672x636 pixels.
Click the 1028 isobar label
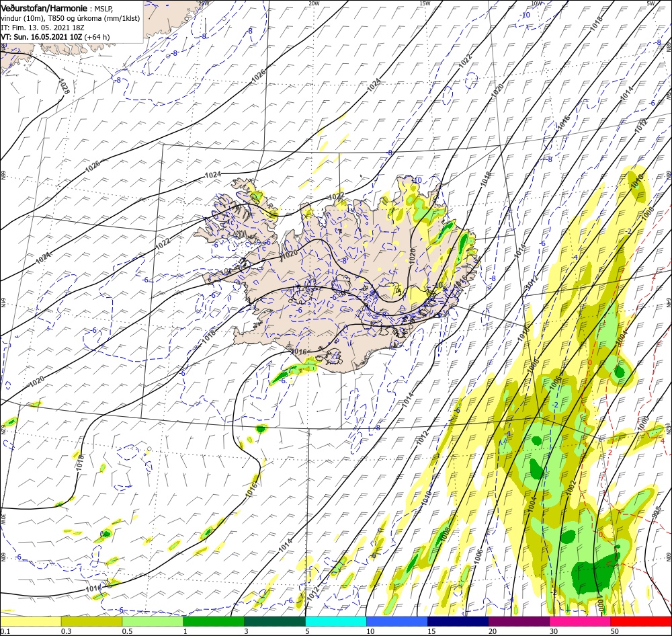coord(65,86)
